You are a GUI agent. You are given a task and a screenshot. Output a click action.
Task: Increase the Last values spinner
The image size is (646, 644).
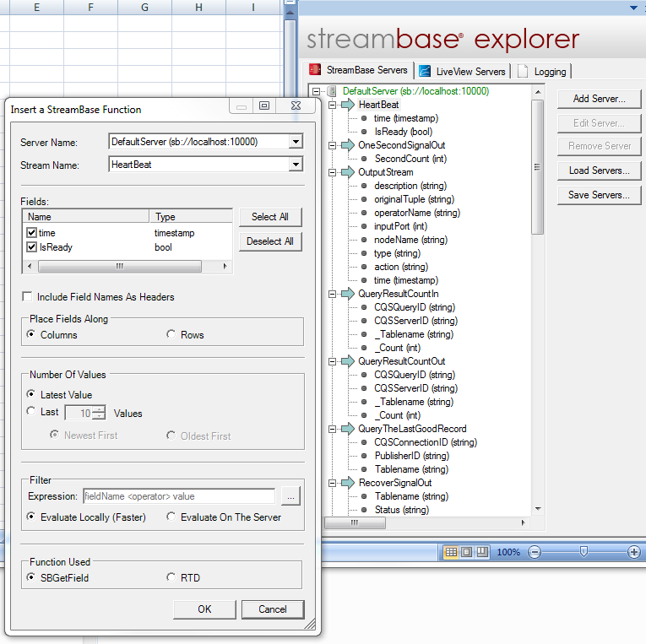99,409
